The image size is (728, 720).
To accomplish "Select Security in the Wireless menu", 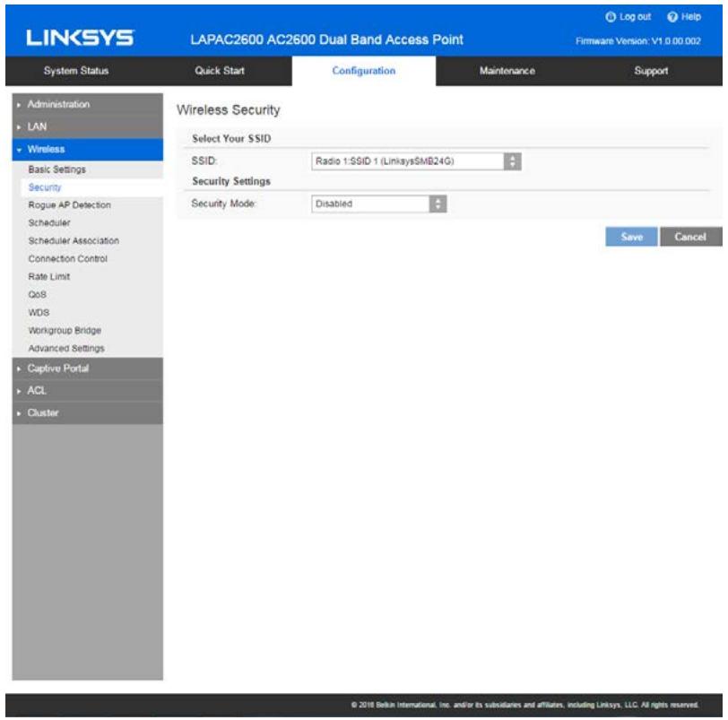I will (45, 187).
